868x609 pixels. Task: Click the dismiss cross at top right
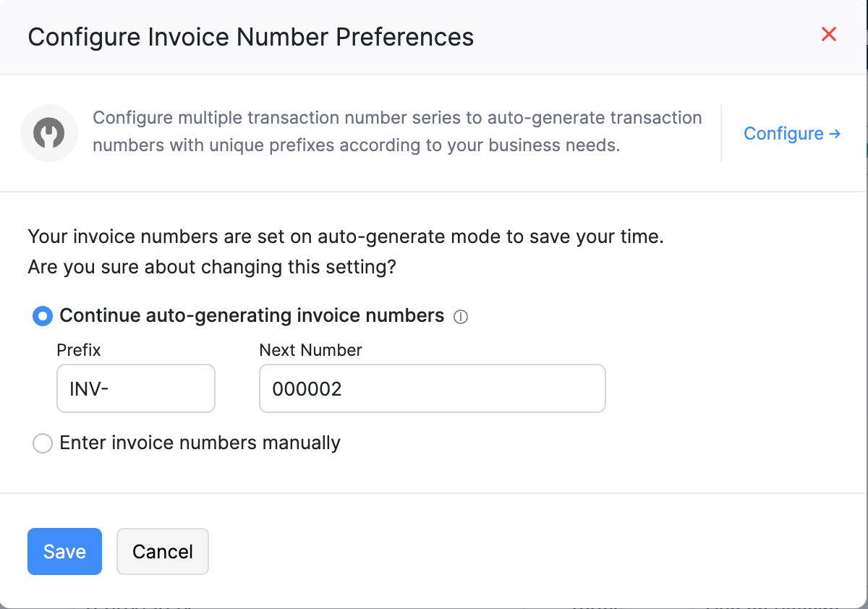coord(828,34)
